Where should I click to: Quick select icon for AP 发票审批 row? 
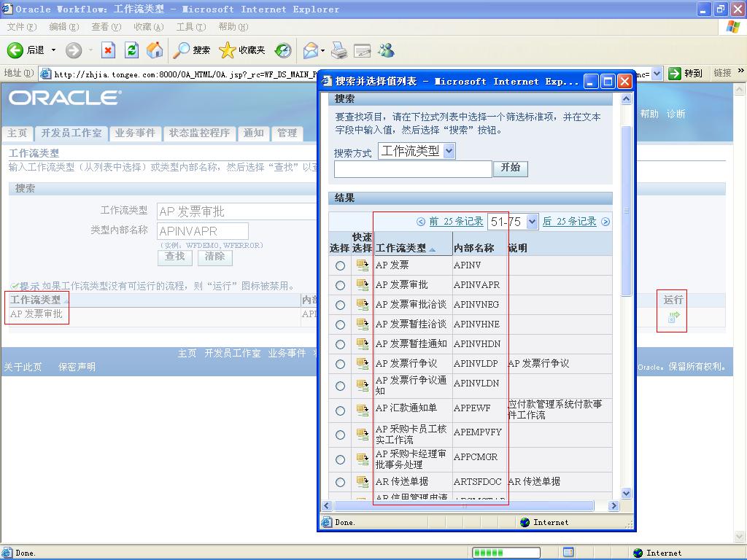[363, 285]
